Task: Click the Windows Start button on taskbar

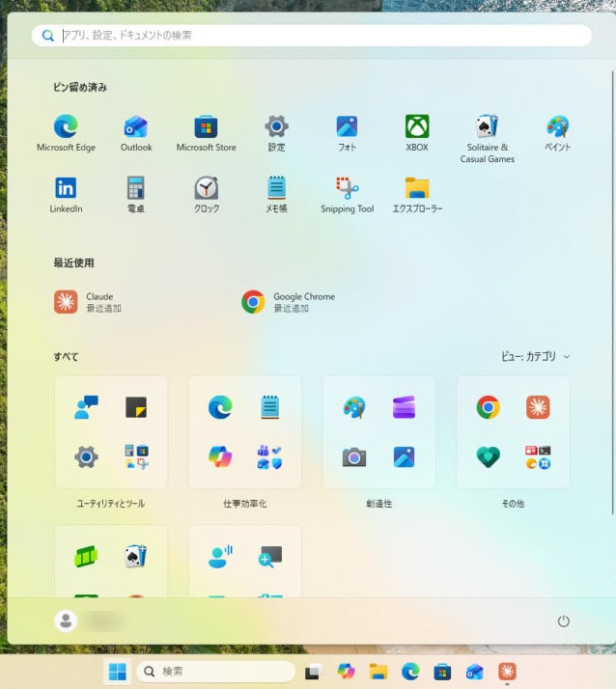Action: coord(117,672)
